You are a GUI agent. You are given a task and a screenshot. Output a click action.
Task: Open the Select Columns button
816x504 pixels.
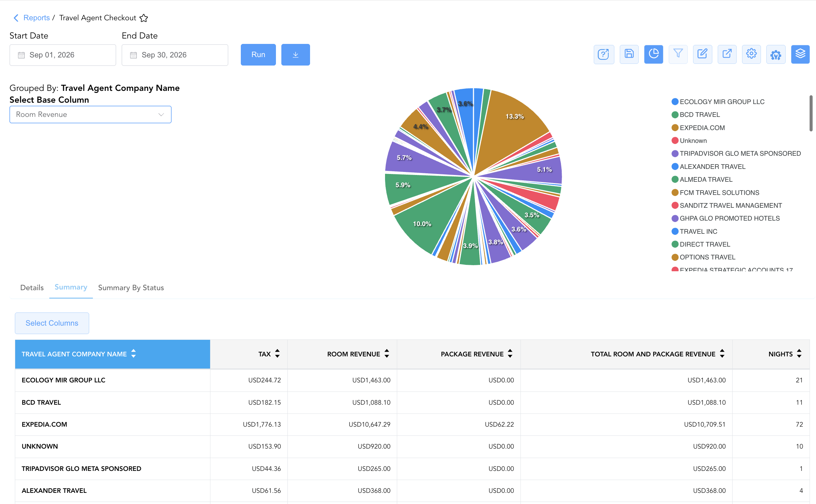pyautogui.click(x=52, y=323)
